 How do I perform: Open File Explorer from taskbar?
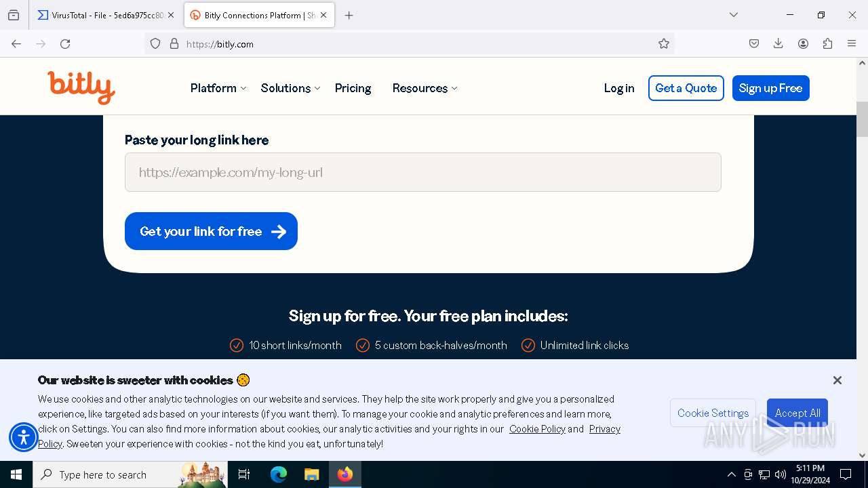[311, 474]
